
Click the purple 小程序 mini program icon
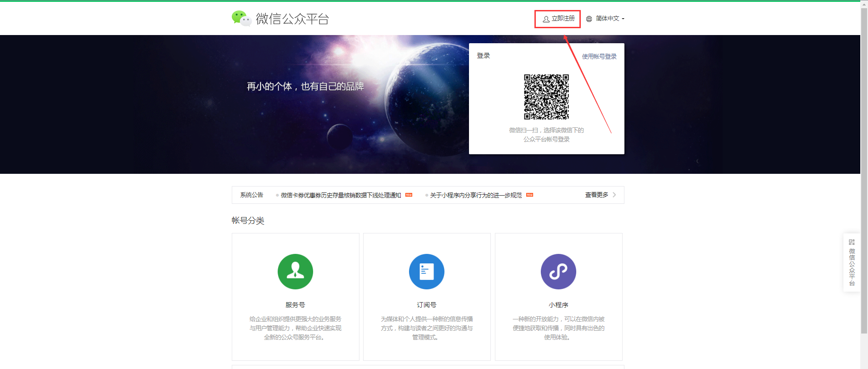558,272
